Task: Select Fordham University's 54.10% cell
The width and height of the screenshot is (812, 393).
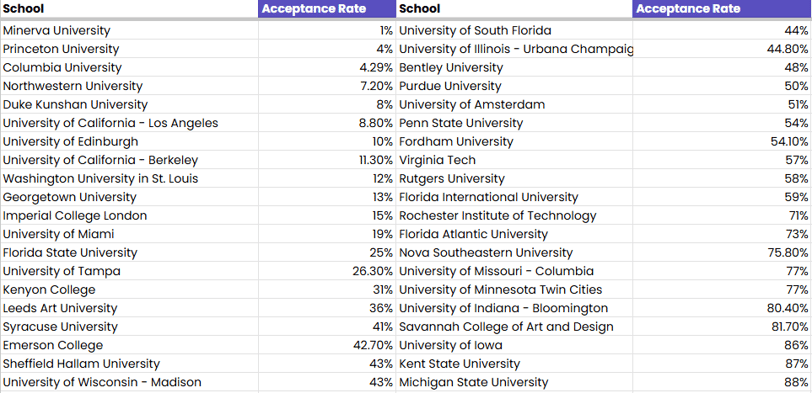Action: point(722,142)
